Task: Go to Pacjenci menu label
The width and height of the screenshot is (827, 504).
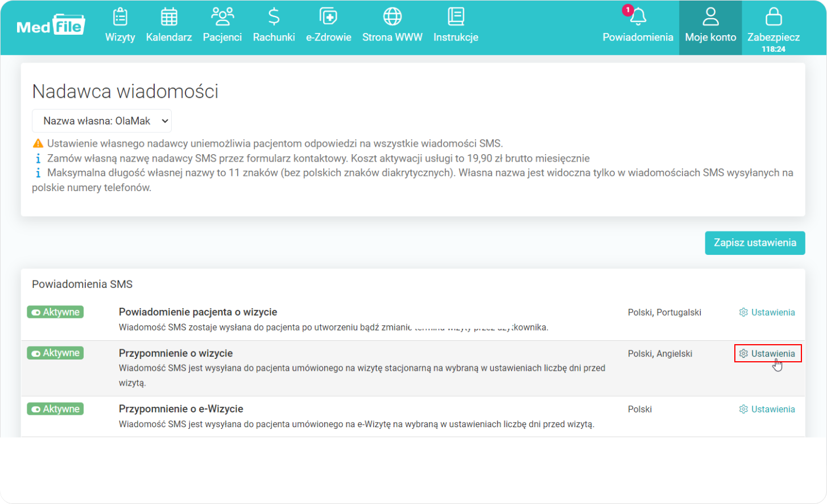Action: (222, 37)
